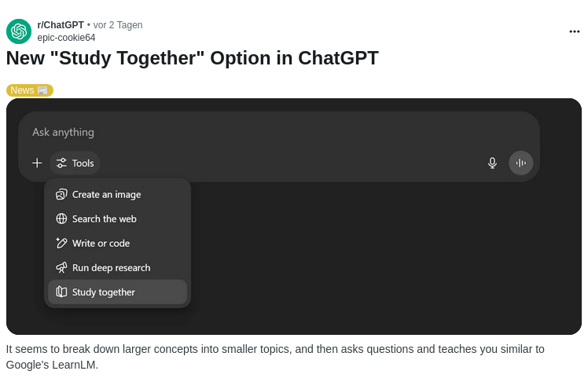Choose Search the web option
This screenshot has width=588, height=382.
[117, 219]
